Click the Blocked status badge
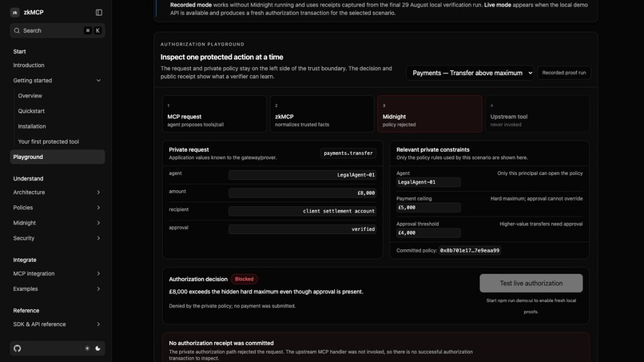This screenshot has height=362, width=644. (x=244, y=279)
